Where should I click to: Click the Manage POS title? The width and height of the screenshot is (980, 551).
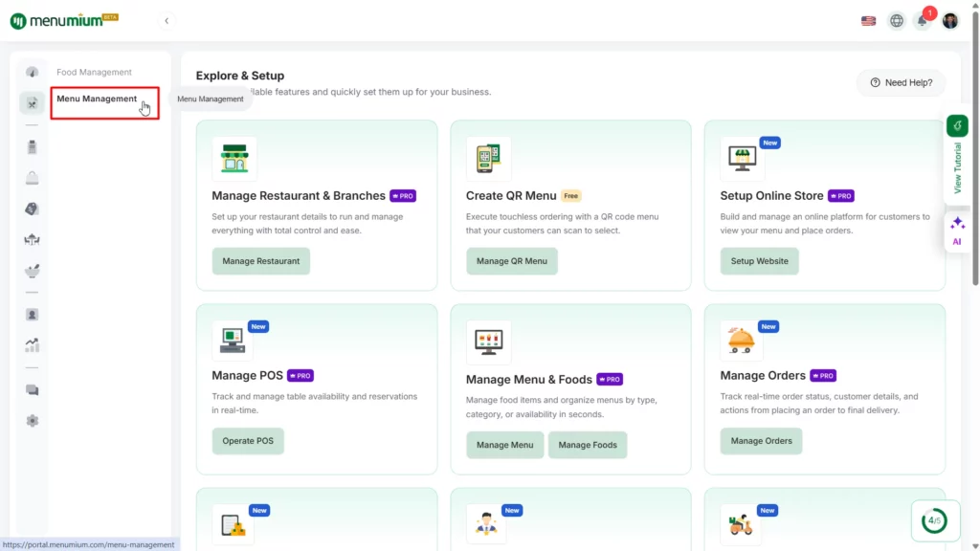[247, 375]
